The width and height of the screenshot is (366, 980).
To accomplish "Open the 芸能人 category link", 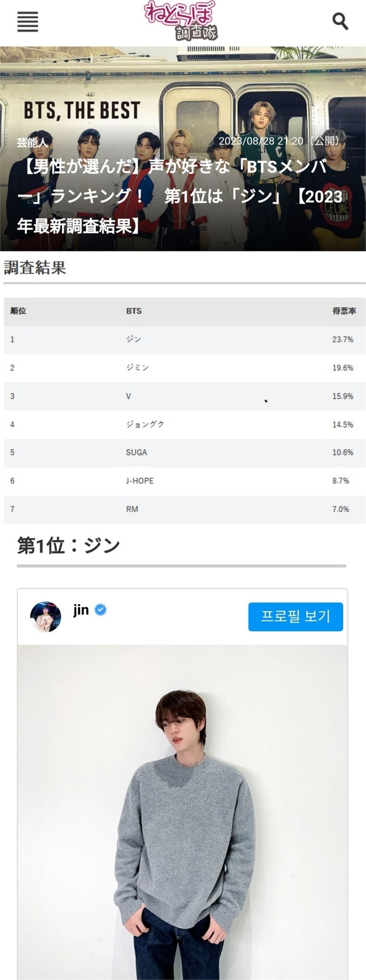I will tap(32, 142).
